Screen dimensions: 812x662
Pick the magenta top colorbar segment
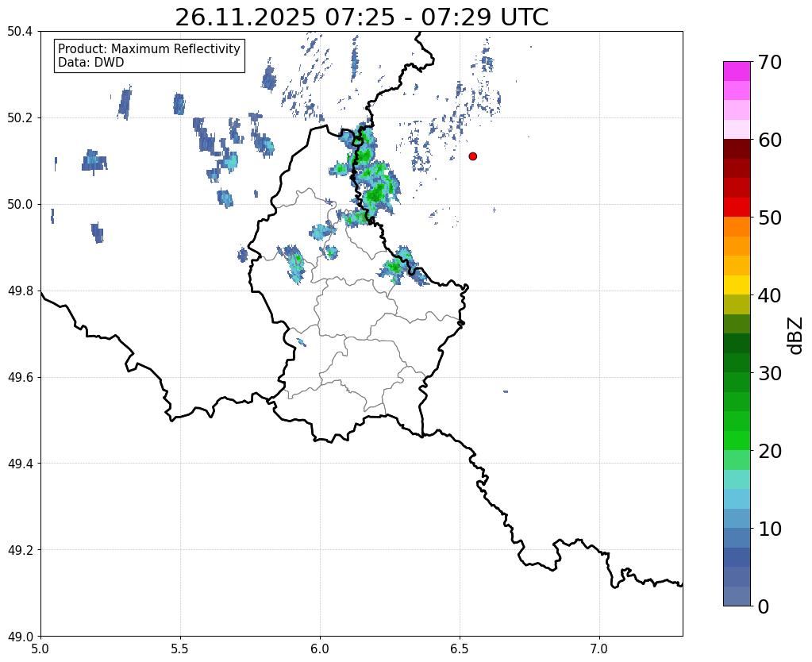(737, 71)
